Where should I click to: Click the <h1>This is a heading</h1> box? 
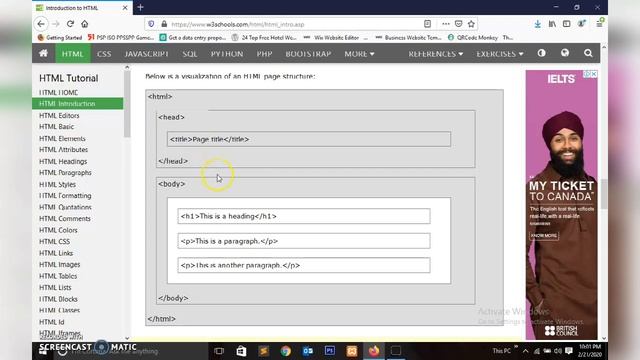[304, 216]
